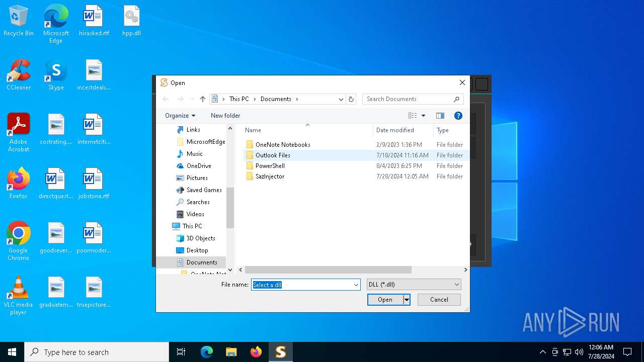Select Searches in the navigation pane
This screenshot has height=362, width=644.
pos(198,202)
